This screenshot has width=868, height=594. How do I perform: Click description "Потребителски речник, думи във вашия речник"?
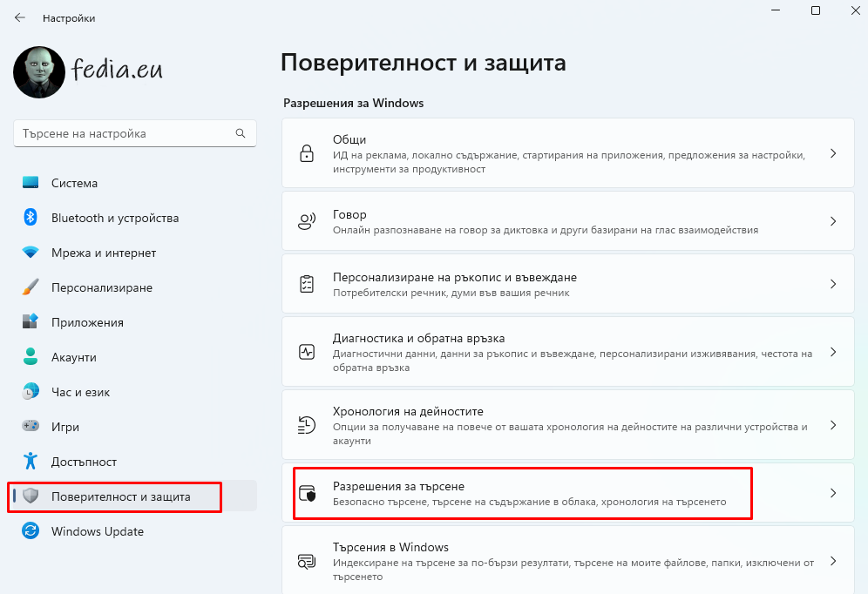(x=451, y=293)
